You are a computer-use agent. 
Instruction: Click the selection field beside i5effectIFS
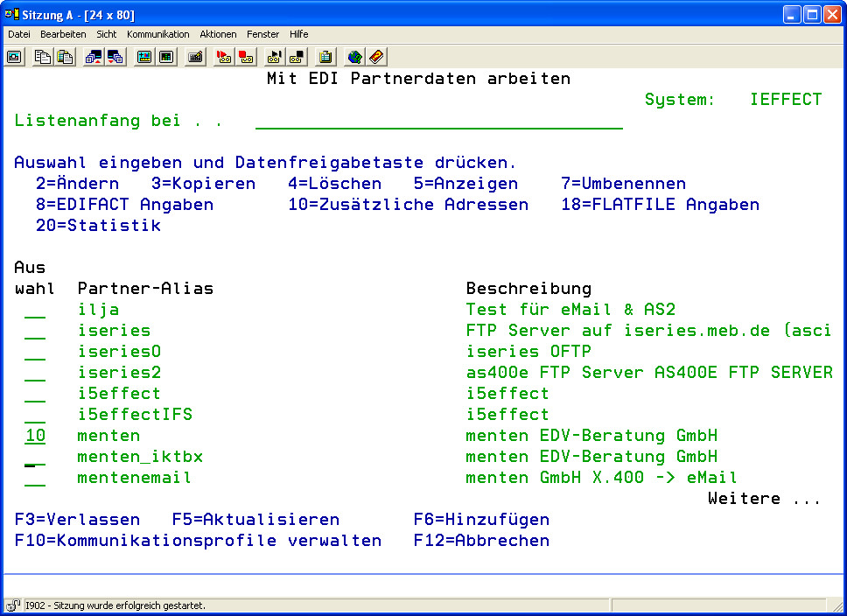(35, 415)
